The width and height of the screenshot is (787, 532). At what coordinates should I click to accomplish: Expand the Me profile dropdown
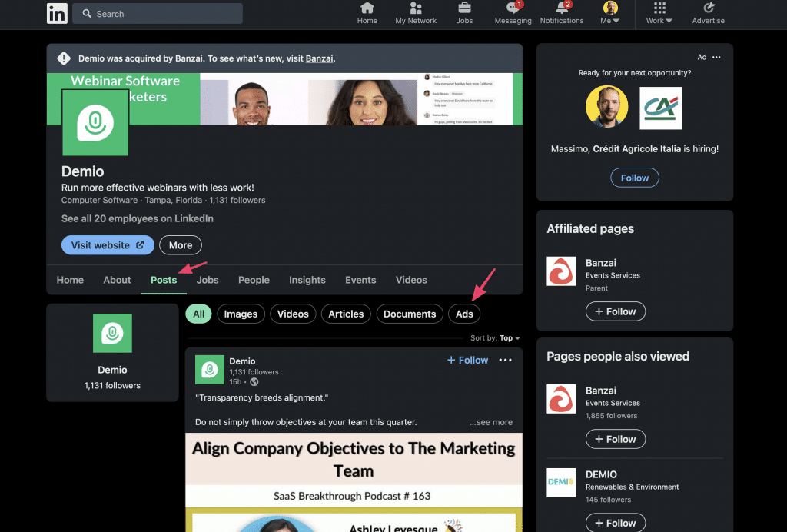coord(609,14)
